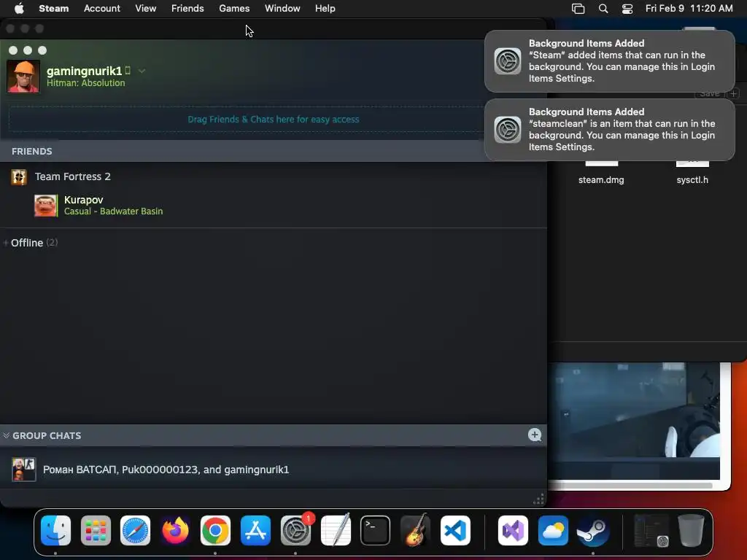747x560 pixels.
Task: Select friend Kurapov in the list
Action: (274, 205)
